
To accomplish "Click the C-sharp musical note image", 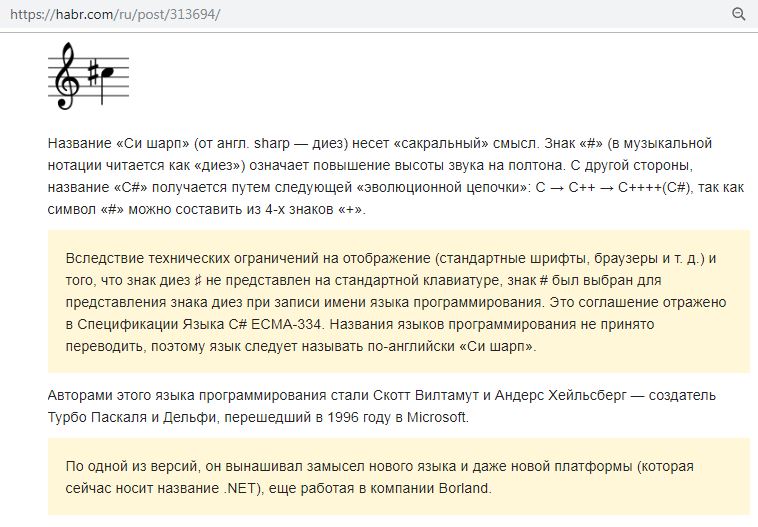I will click(88, 76).
